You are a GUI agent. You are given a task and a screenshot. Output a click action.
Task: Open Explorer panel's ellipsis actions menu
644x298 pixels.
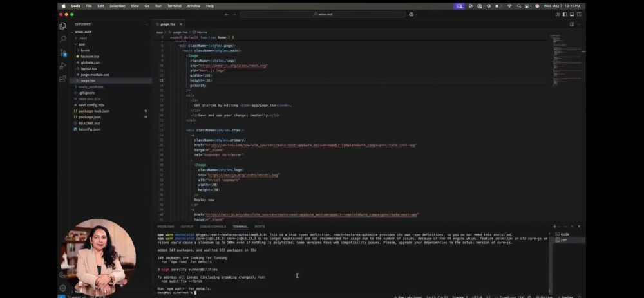click(x=146, y=24)
